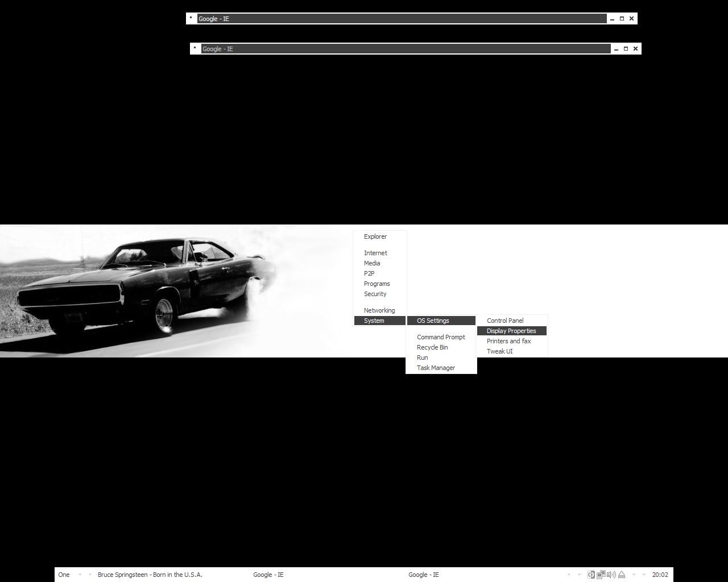Viewport: 728px width, 582px height.
Task: Click the left arrow just before the tray icons
Action: coord(568,575)
